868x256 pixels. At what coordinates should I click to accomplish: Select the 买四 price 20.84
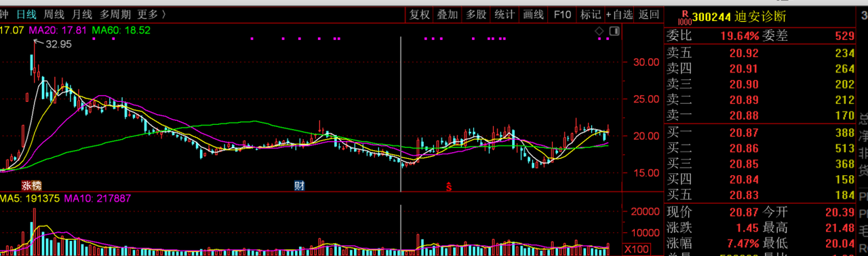point(744,179)
